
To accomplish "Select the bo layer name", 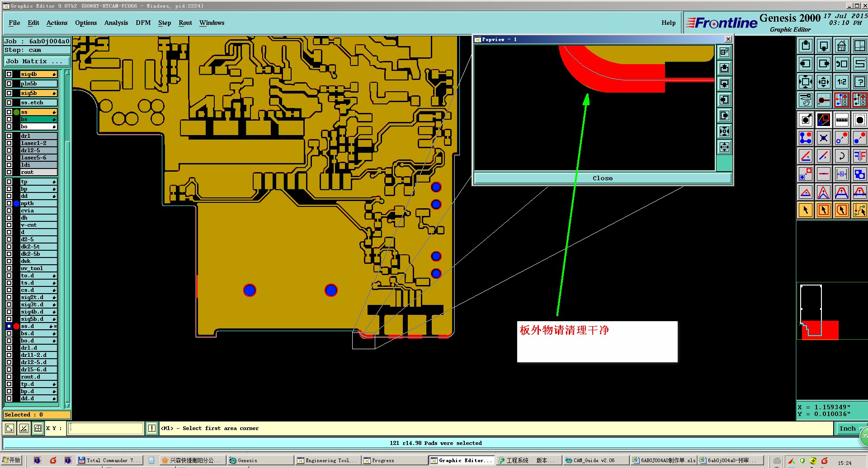I will tap(39, 126).
